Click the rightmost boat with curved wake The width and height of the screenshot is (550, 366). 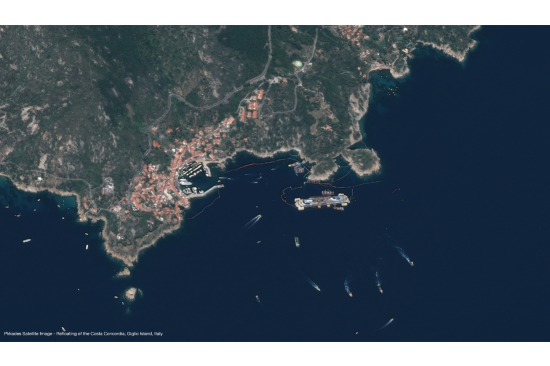(411, 262)
